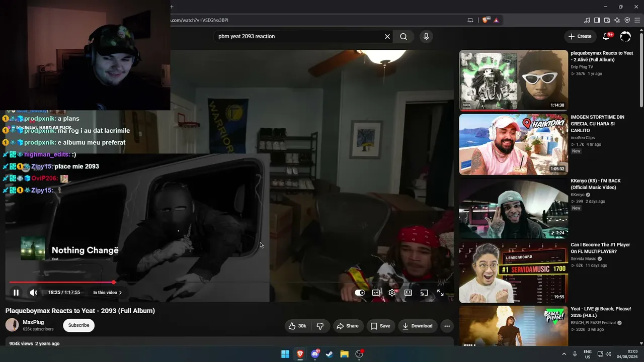Open Brave Leo AI assistant

(x=617, y=20)
